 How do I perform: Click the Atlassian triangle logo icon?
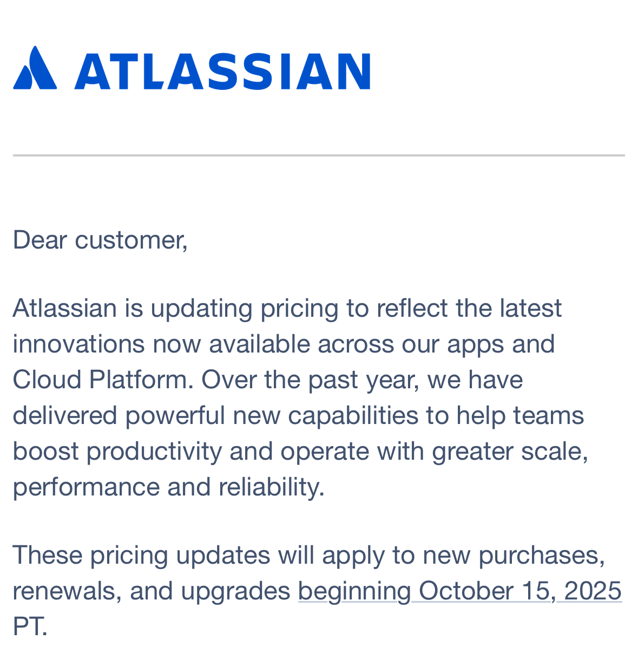point(35,68)
